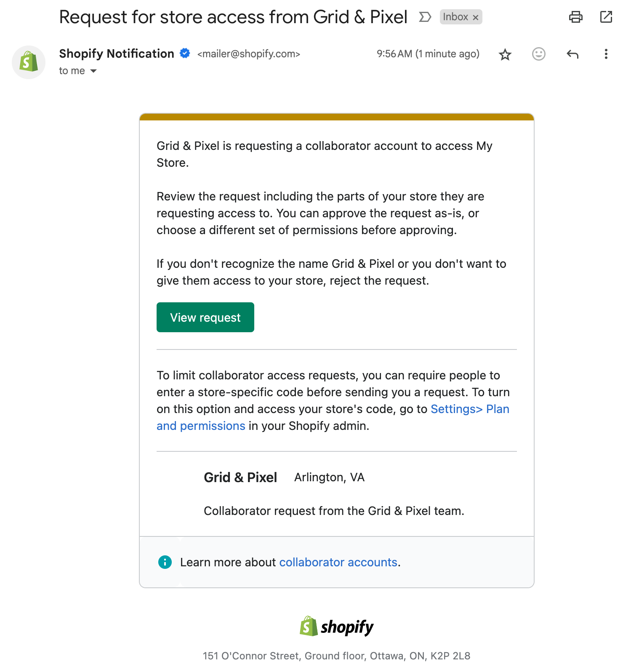Open the three-dot more options menu
The height and width of the screenshot is (672, 639).
pos(606,54)
